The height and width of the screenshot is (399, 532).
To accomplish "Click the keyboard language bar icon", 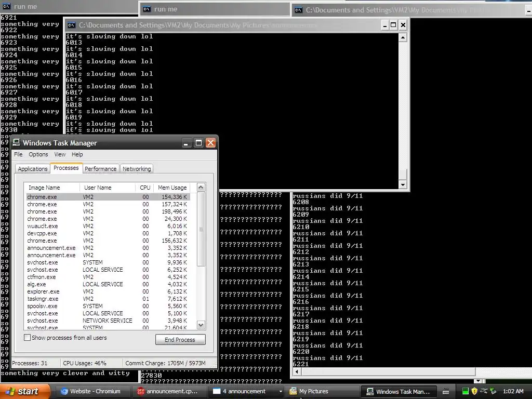I will coord(446,392).
